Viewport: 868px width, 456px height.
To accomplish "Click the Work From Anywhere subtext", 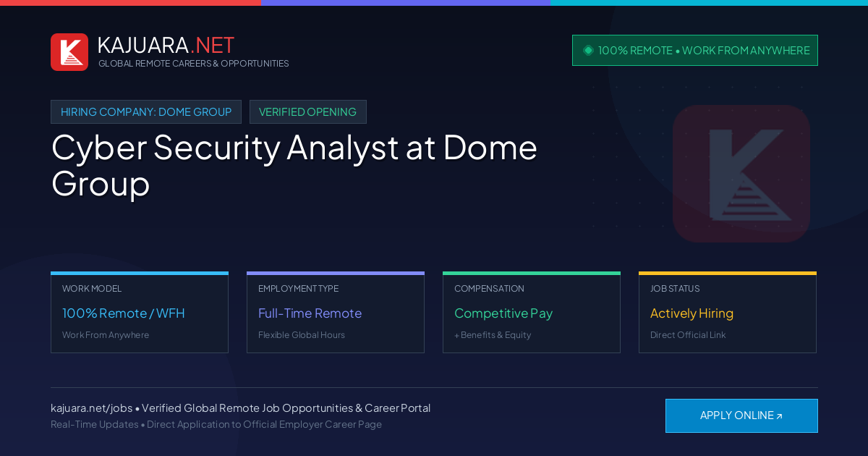I will click(106, 335).
